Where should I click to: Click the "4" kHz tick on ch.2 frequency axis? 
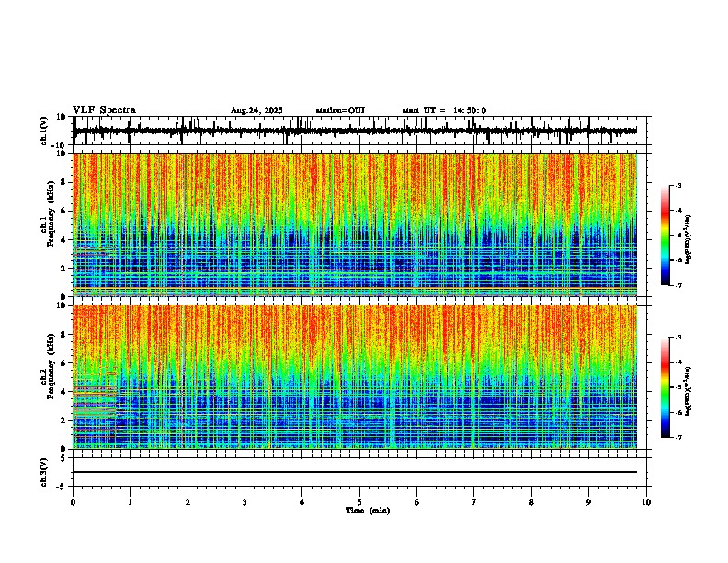63,392
